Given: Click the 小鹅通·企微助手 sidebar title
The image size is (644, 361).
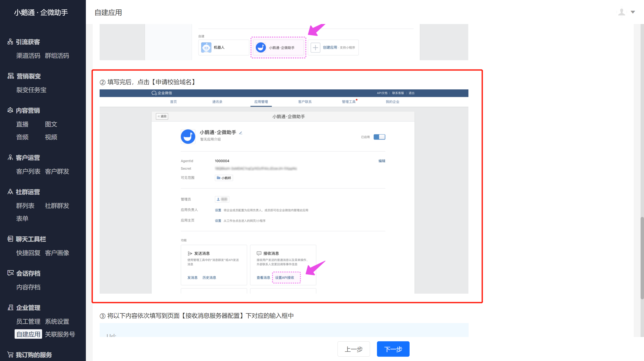Looking at the screenshot, I should (x=41, y=12).
